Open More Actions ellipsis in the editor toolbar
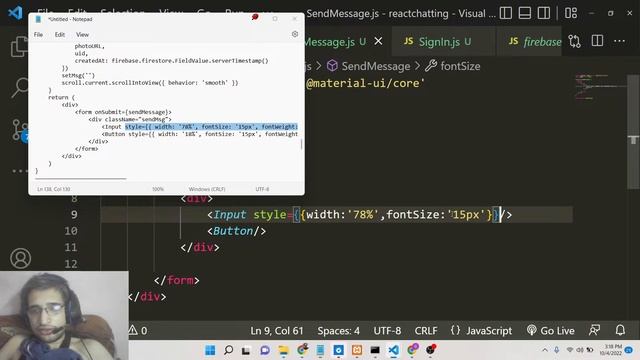This screenshot has height=360, width=640. 619,41
